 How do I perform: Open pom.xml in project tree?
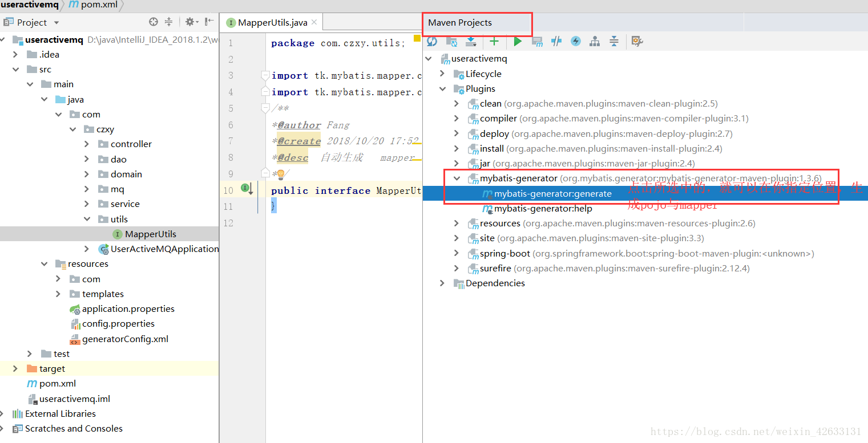point(52,384)
